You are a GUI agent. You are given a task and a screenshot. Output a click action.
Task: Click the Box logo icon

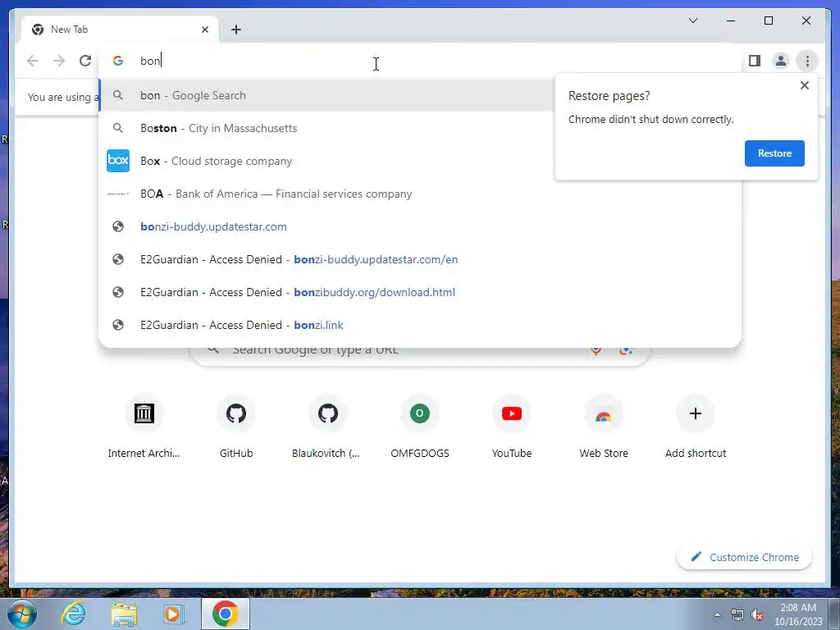(x=118, y=161)
